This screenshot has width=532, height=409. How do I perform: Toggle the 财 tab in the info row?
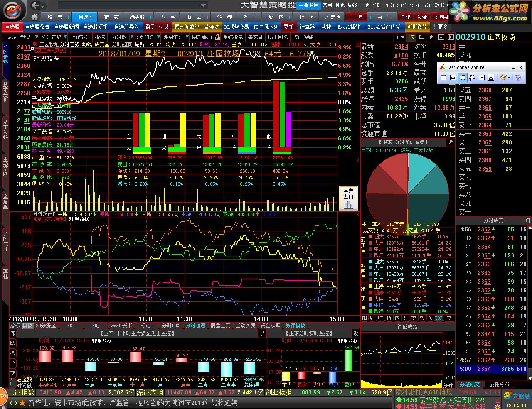[380, 318]
